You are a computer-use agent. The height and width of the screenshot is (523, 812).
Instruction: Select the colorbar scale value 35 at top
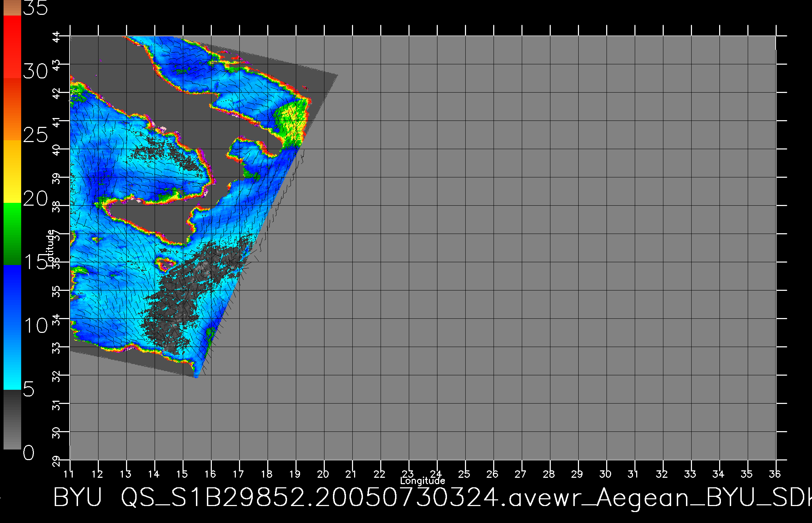tap(35, 8)
